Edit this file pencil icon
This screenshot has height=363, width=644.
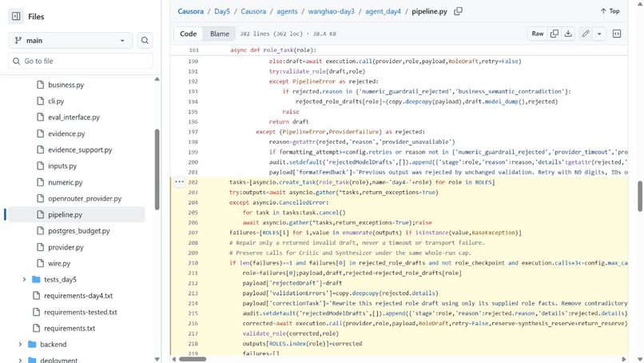click(585, 34)
